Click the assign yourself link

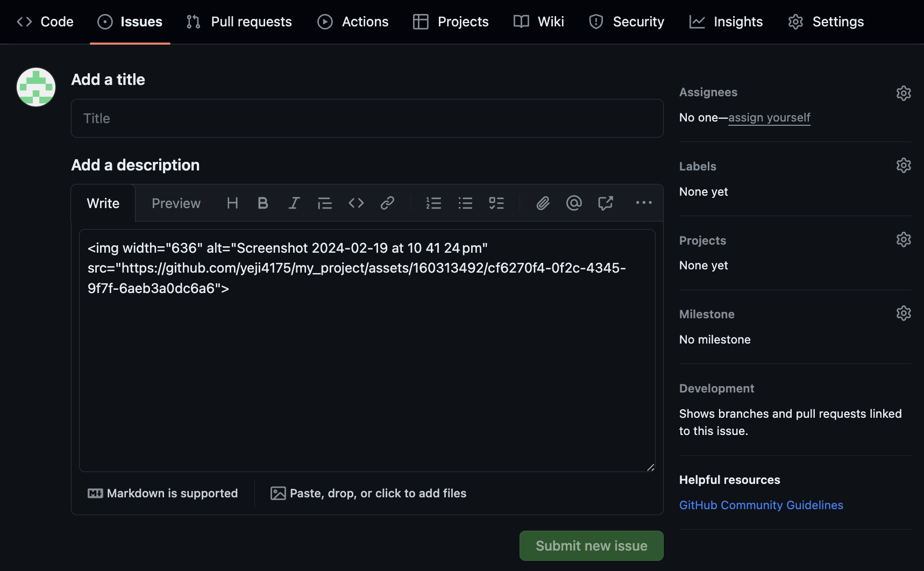769,117
